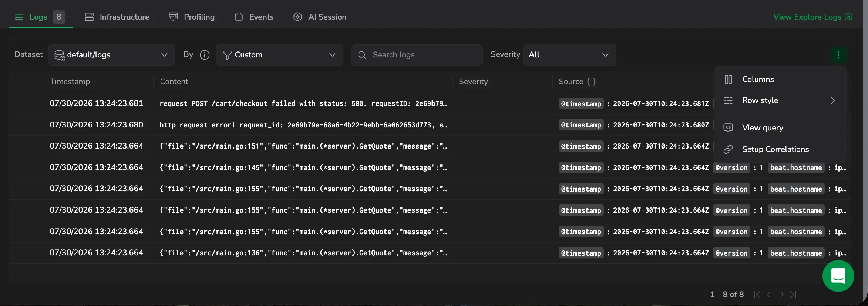868x306 pixels.
Task: Focus the Search logs field
Action: (x=417, y=55)
